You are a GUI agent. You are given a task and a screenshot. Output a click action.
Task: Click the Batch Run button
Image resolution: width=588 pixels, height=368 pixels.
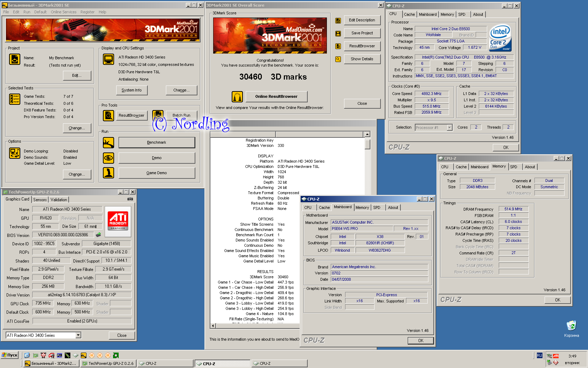coord(181,115)
